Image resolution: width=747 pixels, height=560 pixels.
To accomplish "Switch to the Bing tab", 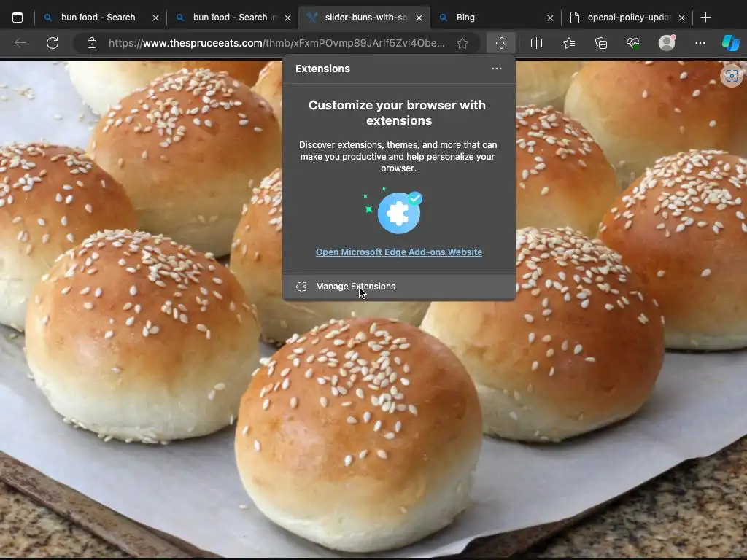I will click(x=496, y=17).
